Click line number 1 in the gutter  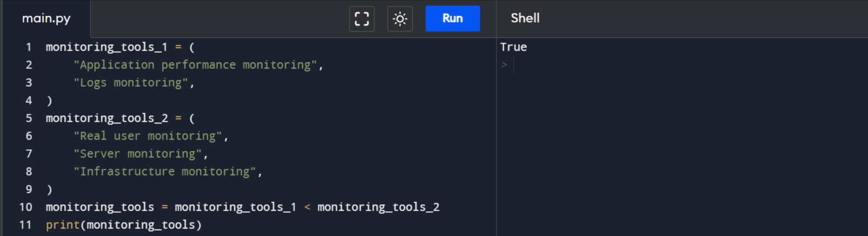29,47
